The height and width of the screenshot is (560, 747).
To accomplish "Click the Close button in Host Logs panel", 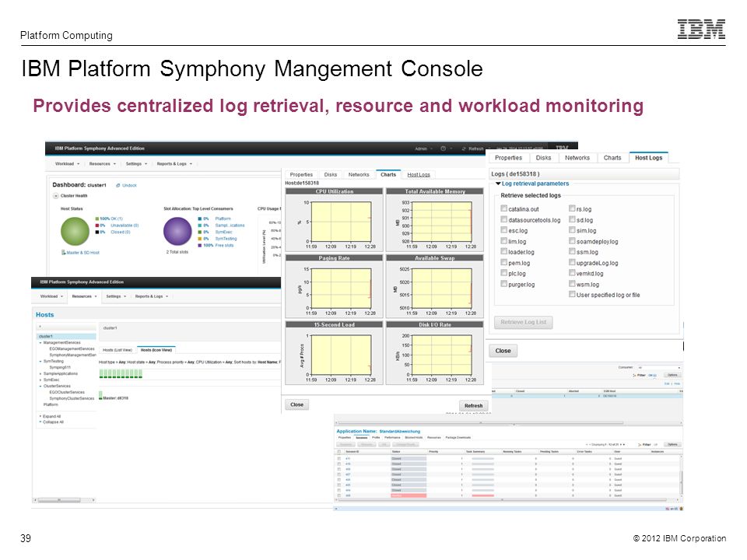I will coord(503,351).
